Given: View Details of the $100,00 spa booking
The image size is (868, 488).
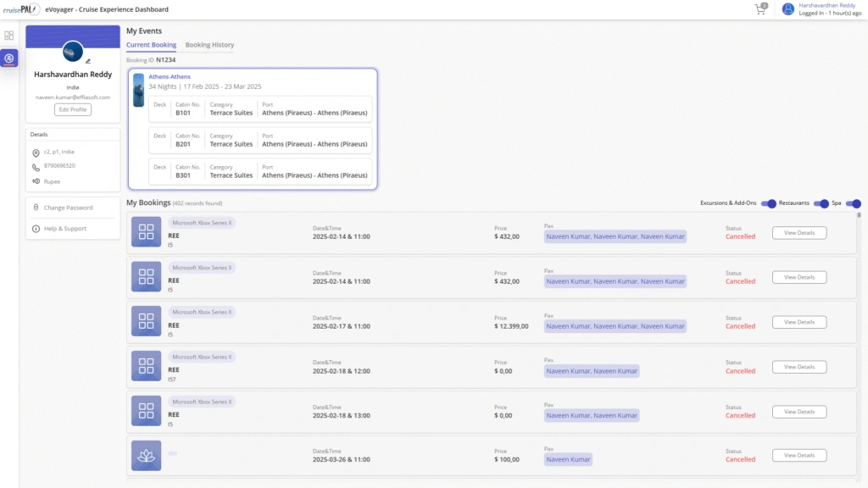Looking at the screenshot, I should (798, 456).
